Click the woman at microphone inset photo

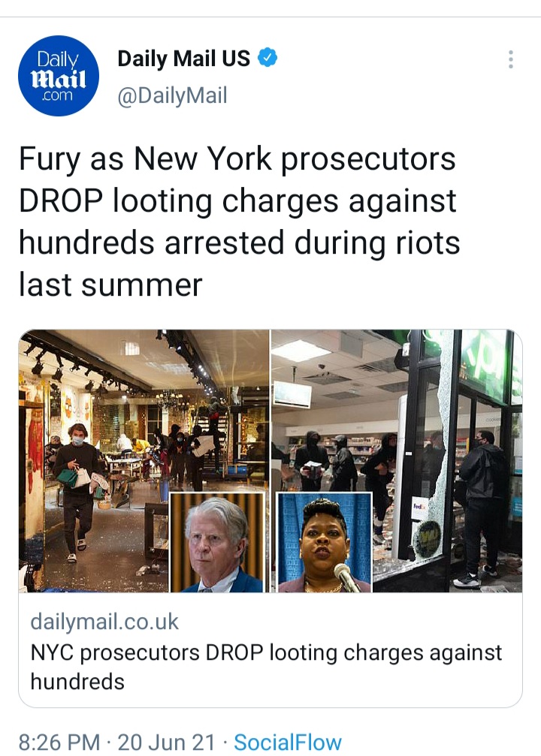(x=324, y=542)
